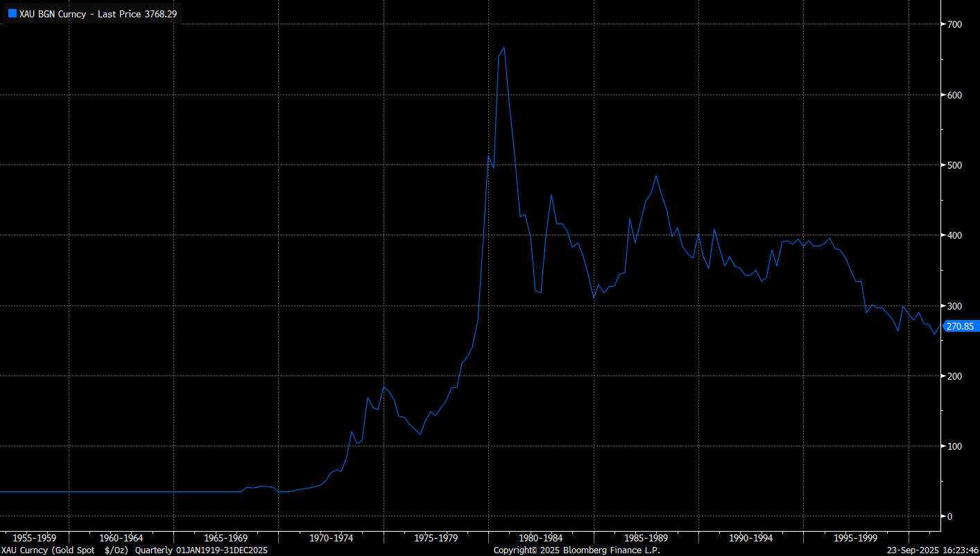Select the 1995-1999 x-axis period label
The width and height of the screenshot is (980, 556).
(x=855, y=538)
